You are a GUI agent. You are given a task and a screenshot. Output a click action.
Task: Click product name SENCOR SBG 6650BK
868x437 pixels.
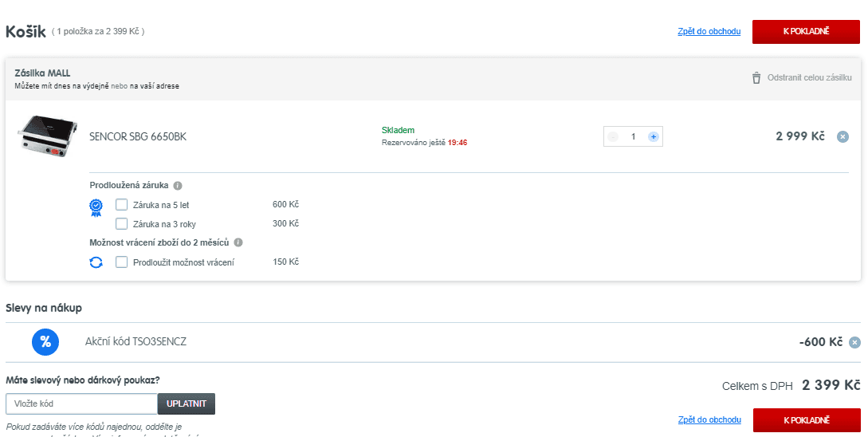[138, 137]
